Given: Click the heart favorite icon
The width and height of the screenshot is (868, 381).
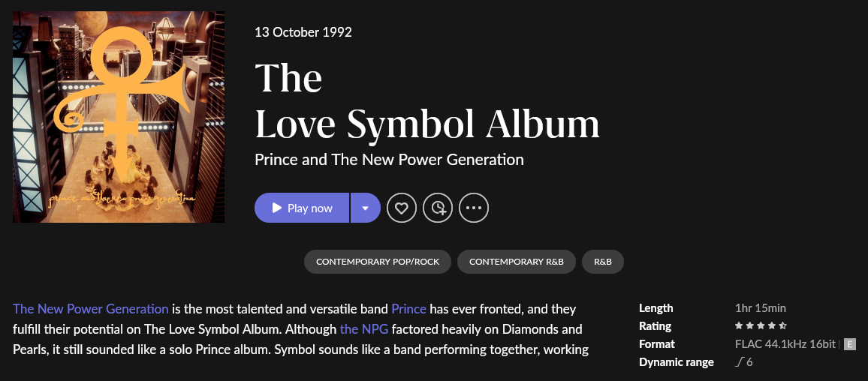Looking at the screenshot, I should click(x=402, y=208).
